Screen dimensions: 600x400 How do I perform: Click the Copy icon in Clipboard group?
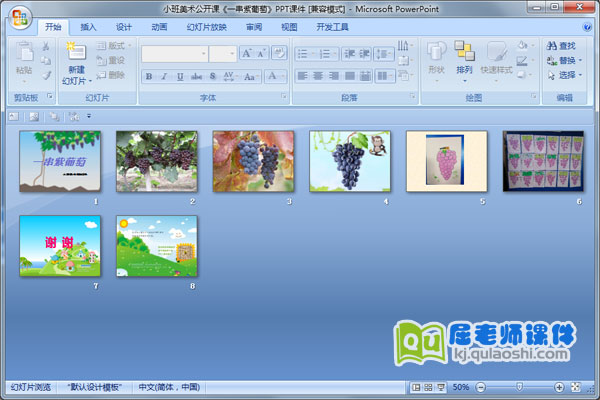click(46, 60)
